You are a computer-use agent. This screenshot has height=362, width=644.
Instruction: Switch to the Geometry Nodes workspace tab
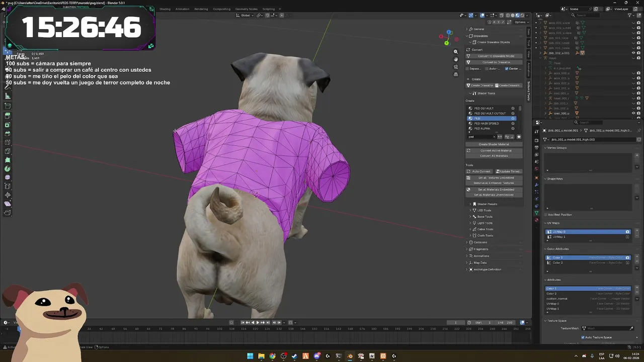(x=246, y=9)
